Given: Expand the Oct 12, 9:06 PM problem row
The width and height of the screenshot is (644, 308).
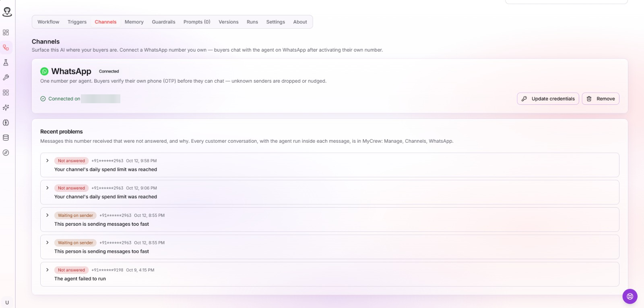Looking at the screenshot, I should coord(47,188).
